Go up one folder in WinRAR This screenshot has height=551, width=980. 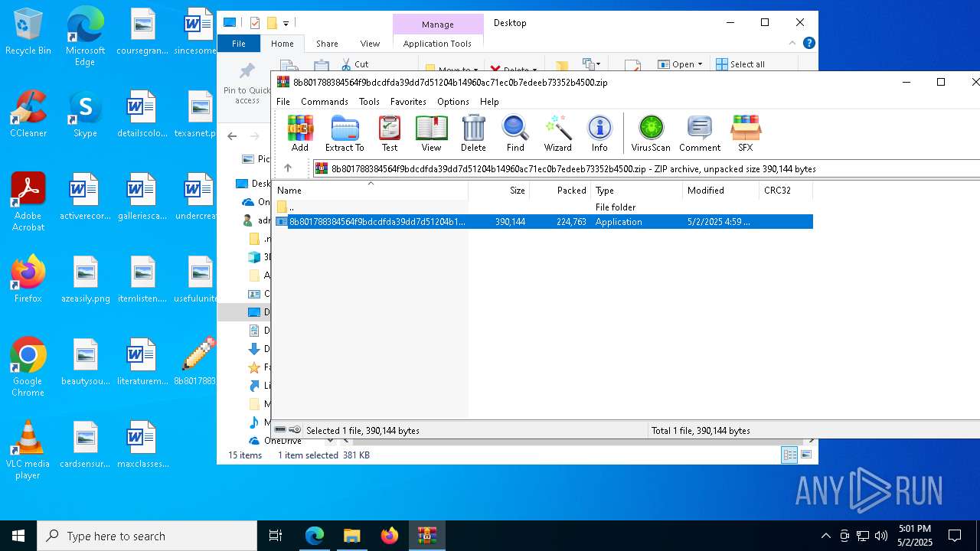(x=288, y=168)
